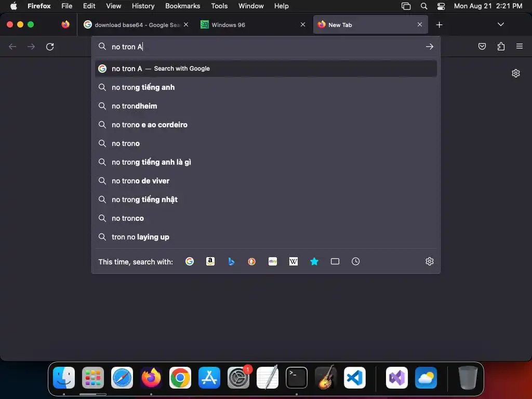Open the View menu

pyautogui.click(x=113, y=6)
